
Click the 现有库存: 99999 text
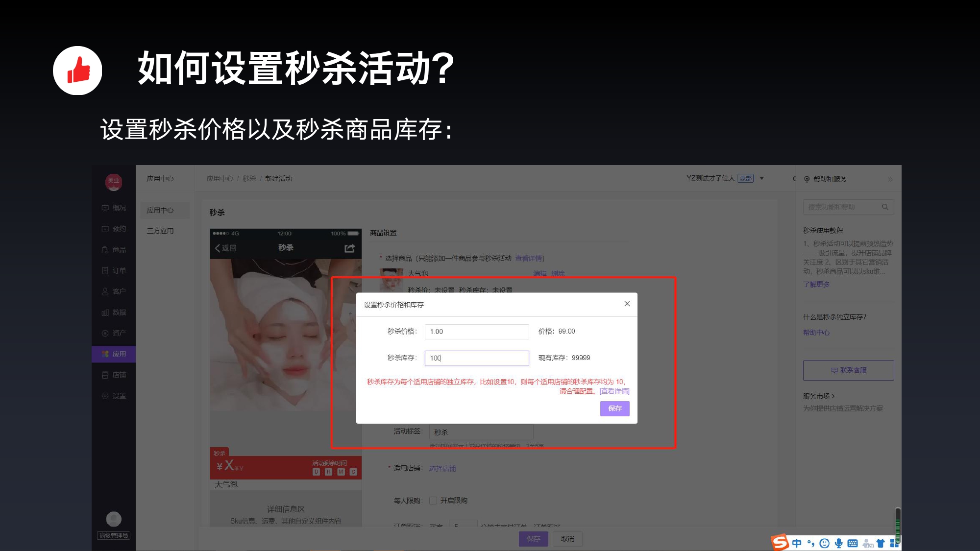[x=564, y=358]
